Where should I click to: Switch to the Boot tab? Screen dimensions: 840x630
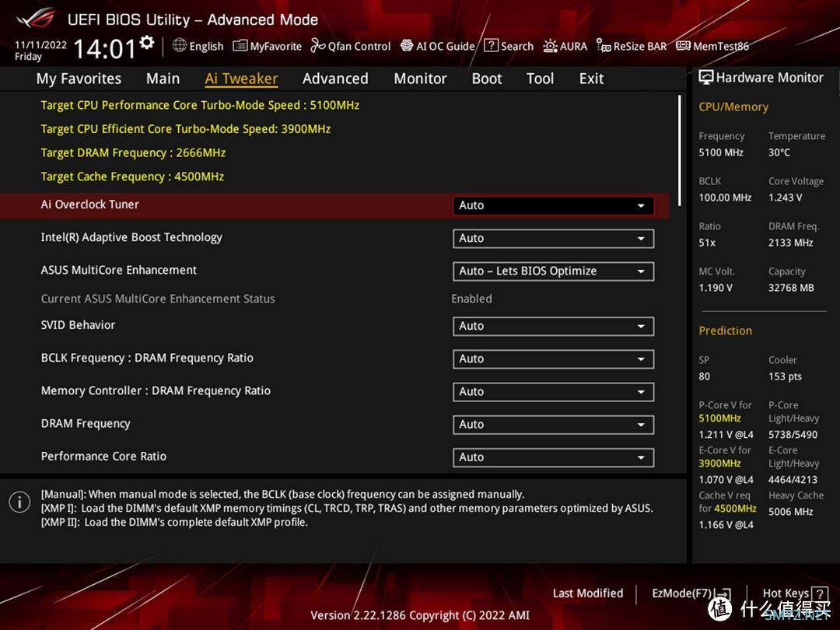coord(487,79)
